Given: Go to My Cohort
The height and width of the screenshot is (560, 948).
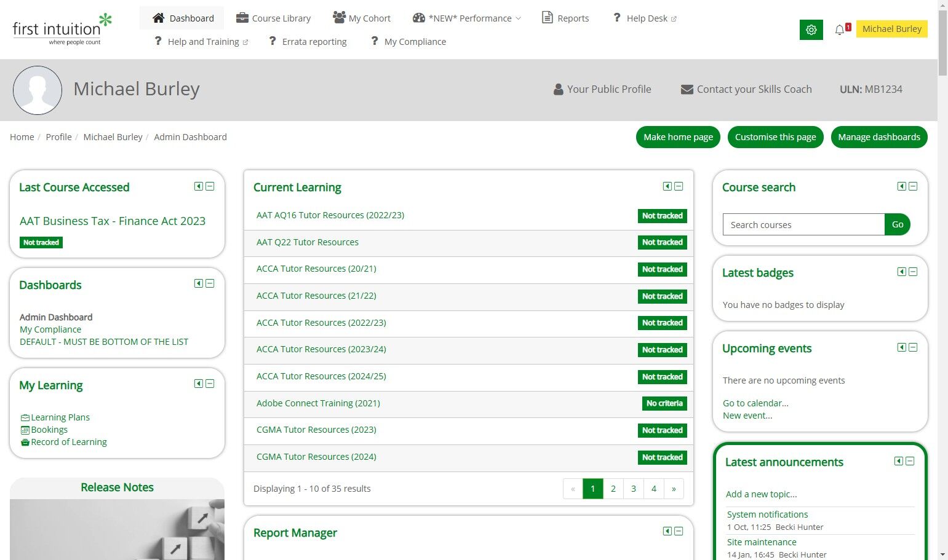Looking at the screenshot, I should click(362, 18).
